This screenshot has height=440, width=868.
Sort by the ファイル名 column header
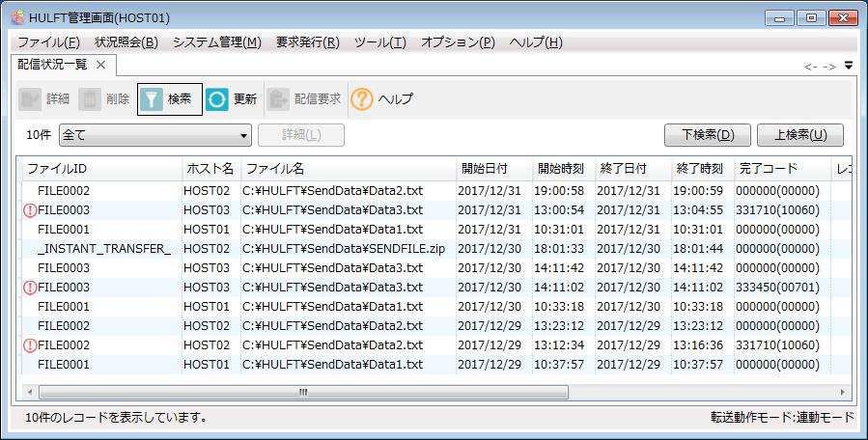[349, 169]
